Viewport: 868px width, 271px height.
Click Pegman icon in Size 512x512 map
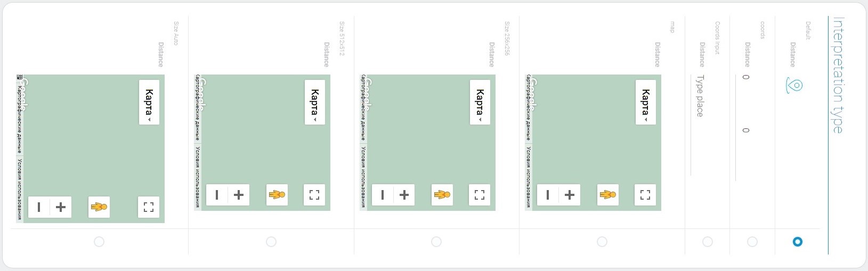pos(277,195)
